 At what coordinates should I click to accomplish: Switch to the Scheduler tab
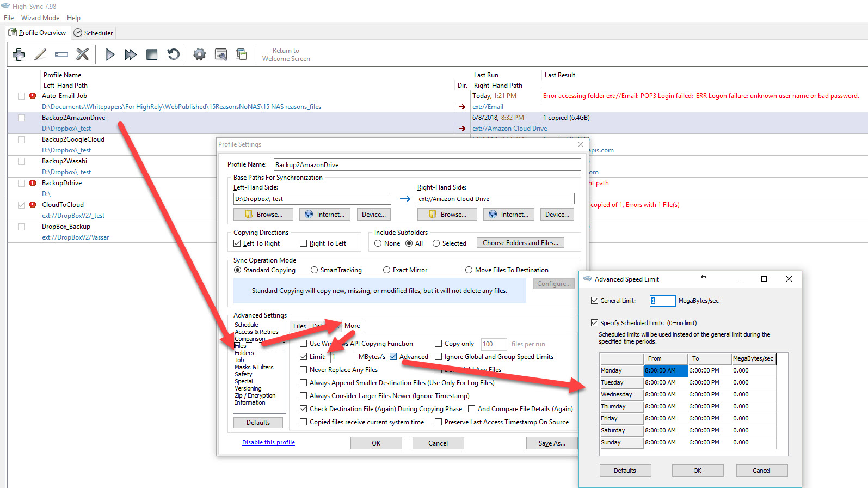[94, 33]
